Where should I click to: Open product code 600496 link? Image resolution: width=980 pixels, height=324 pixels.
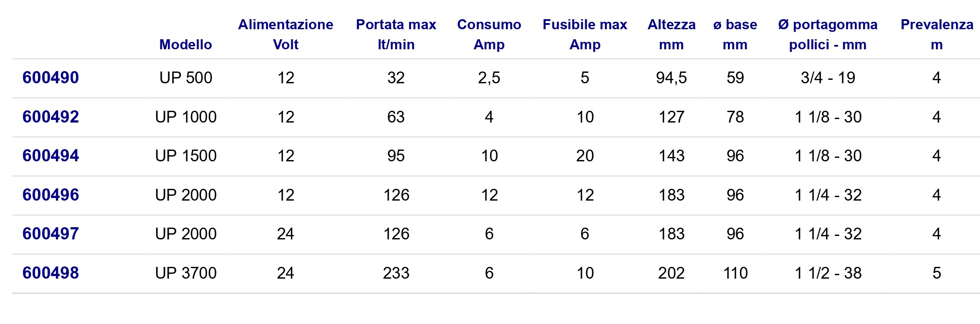pos(51,195)
